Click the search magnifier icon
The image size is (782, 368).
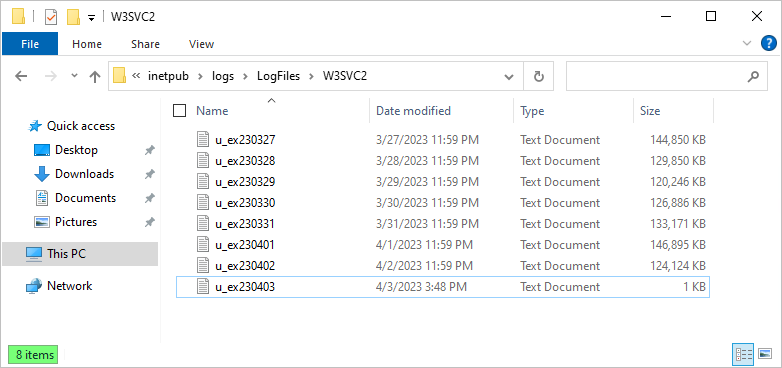pyautogui.click(x=753, y=76)
